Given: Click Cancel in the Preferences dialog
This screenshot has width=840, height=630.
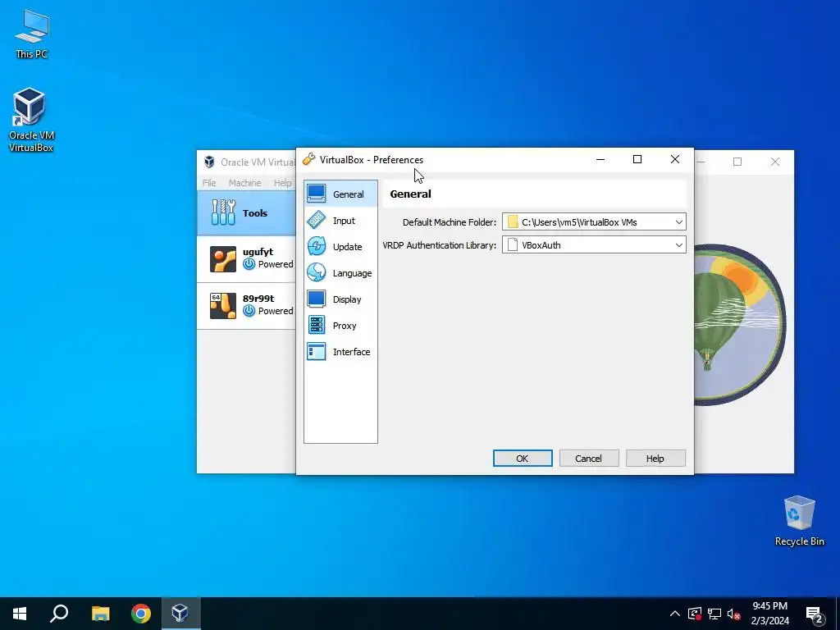Looking at the screenshot, I should (589, 458).
